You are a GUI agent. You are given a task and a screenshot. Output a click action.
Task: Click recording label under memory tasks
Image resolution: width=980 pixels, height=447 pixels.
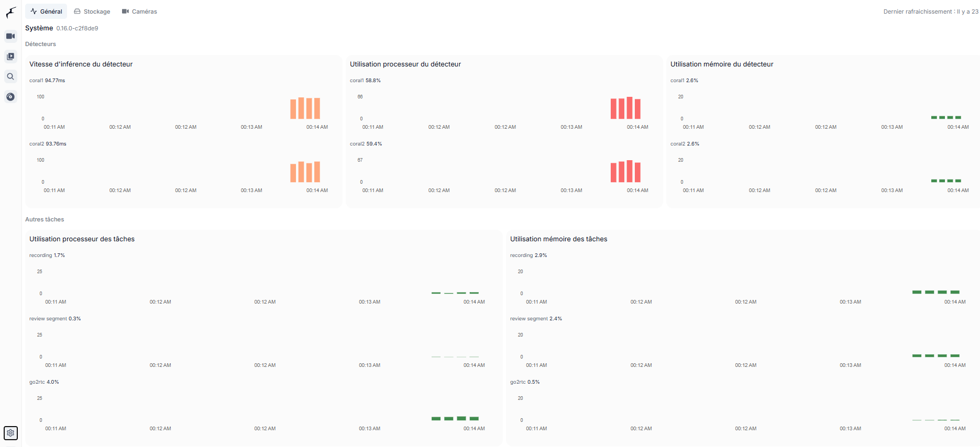[x=521, y=255]
